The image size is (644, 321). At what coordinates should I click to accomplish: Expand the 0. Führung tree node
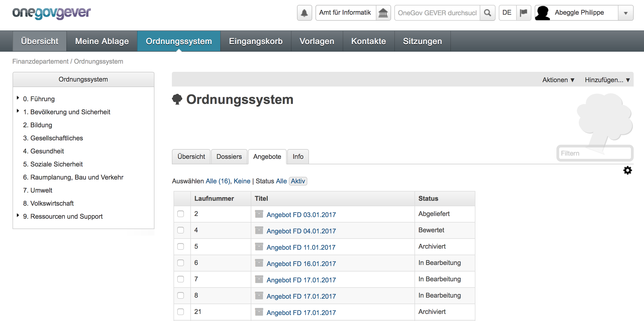18,98
